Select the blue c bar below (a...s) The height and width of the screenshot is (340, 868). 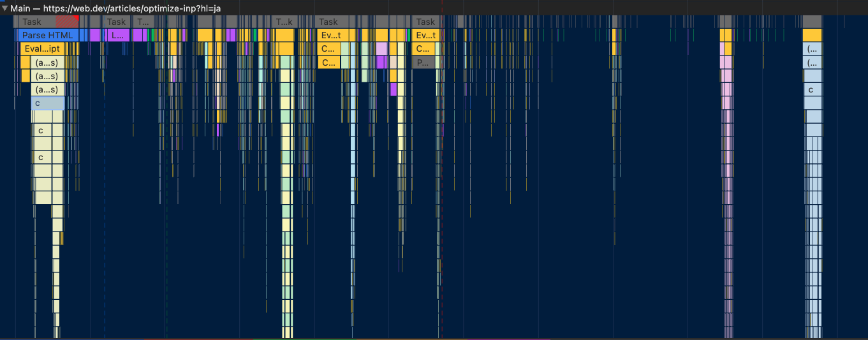click(48, 103)
